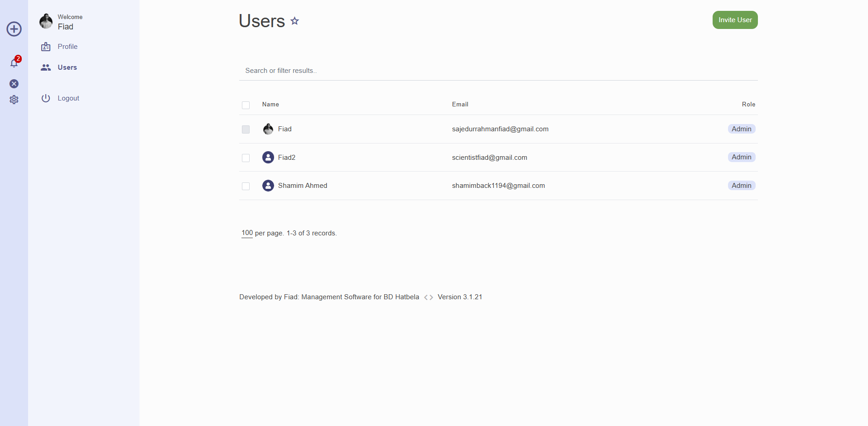Check the checkbox for Fiad2 row
Viewport: 868px width, 426px height.
[246, 158]
